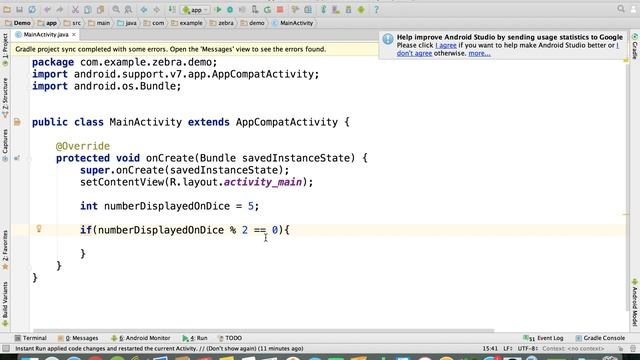640x360 pixels.
Task: Click the 'I agree' link
Action: (x=446, y=45)
